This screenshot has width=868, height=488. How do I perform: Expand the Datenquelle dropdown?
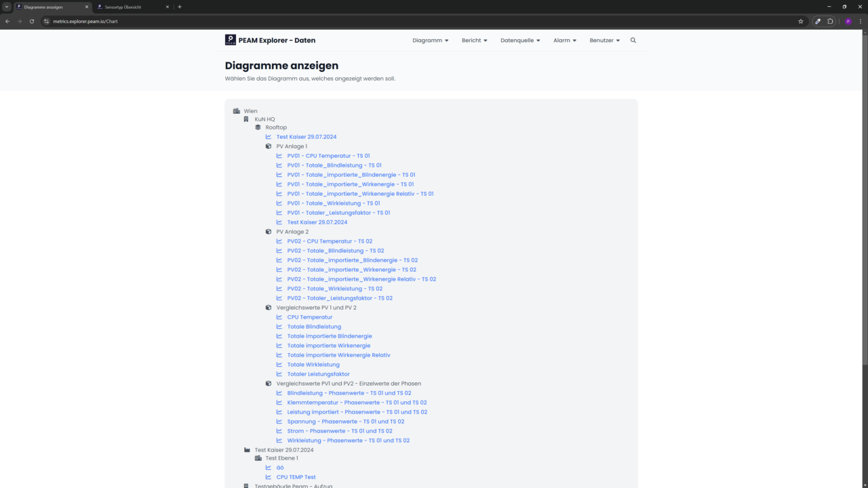click(x=520, y=41)
